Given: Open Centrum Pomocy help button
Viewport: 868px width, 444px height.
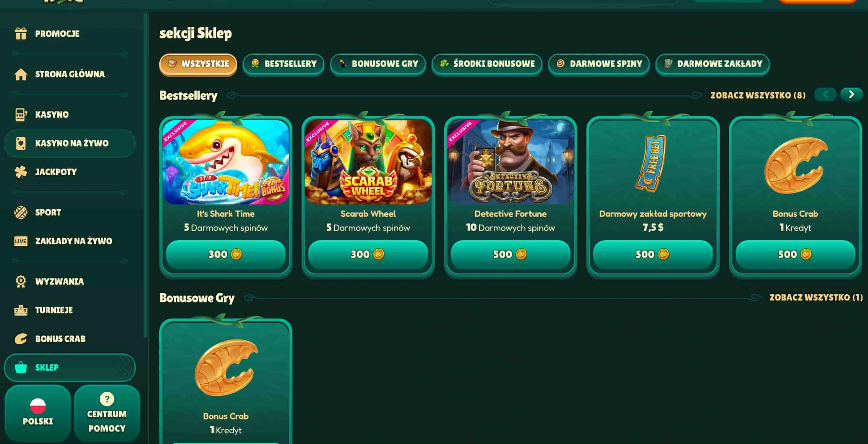Looking at the screenshot, I should 107,413.
